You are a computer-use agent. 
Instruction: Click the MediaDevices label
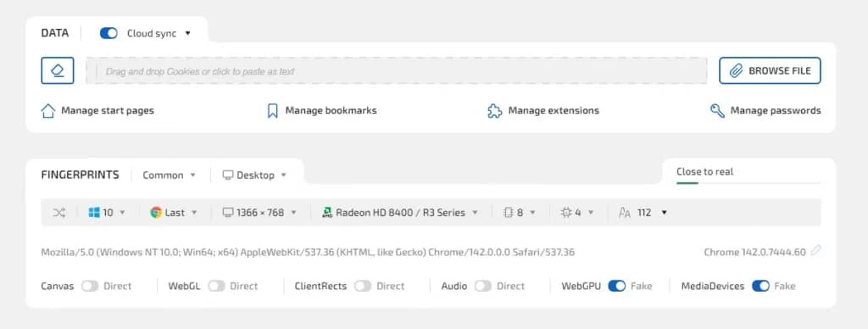click(x=713, y=287)
